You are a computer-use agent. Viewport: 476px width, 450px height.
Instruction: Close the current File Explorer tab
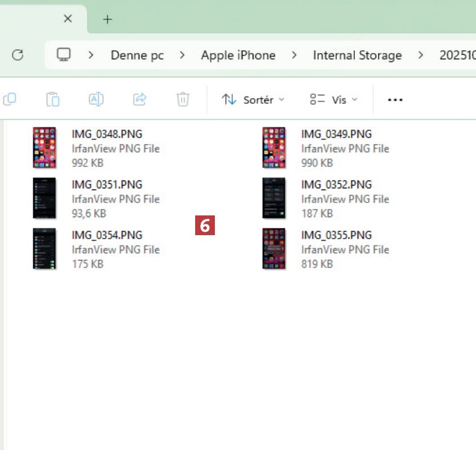pyautogui.click(x=68, y=19)
